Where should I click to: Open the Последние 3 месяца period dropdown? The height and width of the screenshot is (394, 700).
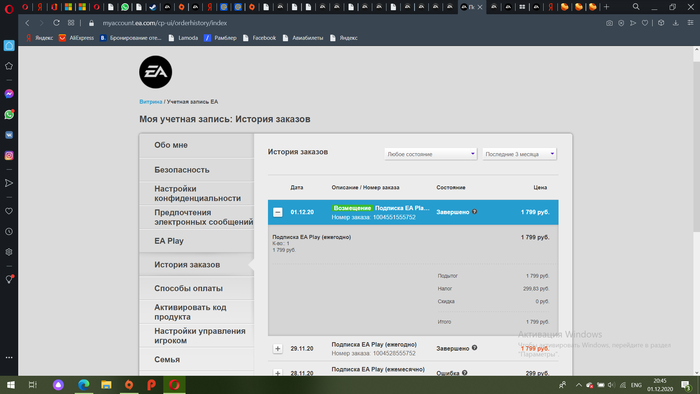click(x=519, y=154)
